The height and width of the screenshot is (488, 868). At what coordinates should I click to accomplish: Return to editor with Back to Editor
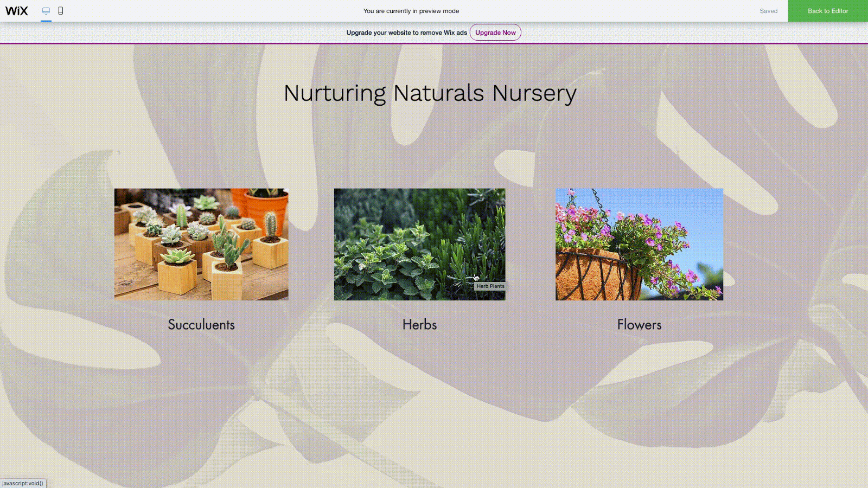pyautogui.click(x=828, y=11)
